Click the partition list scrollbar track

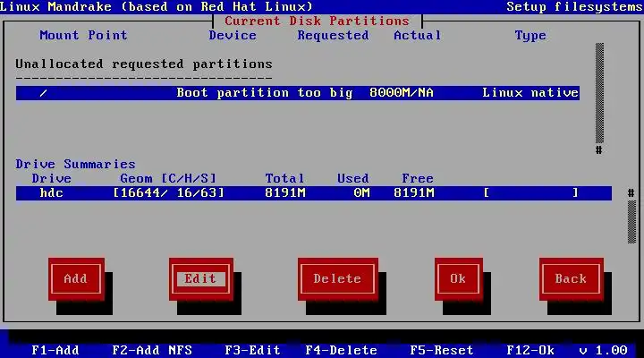click(599, 93)
